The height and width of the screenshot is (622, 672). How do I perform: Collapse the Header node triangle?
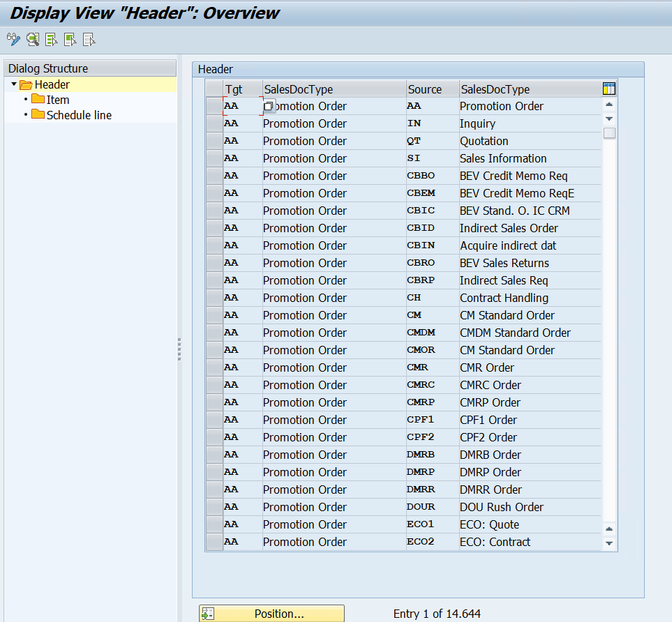point(14,84)
